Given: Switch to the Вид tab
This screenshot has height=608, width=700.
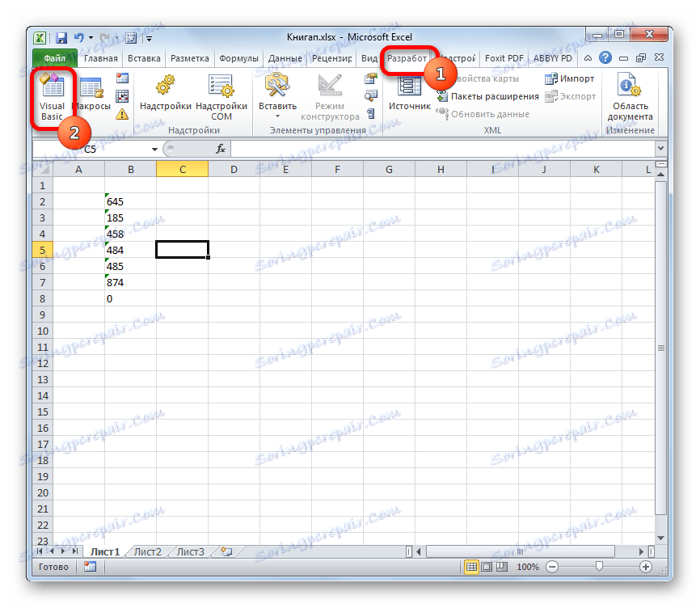Looking at the screenshot, I should click(x=369, y=58).
